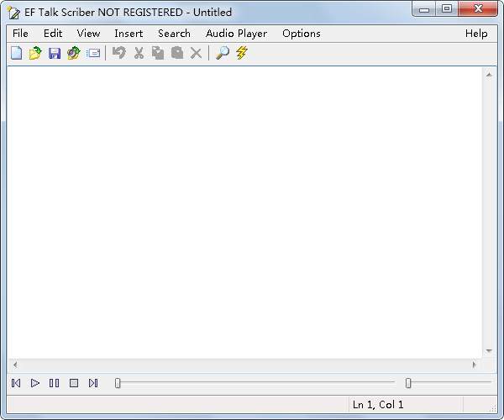Skip to the end of the audio
The height and width of the screenshot is (420, 504).
(93, 383)
